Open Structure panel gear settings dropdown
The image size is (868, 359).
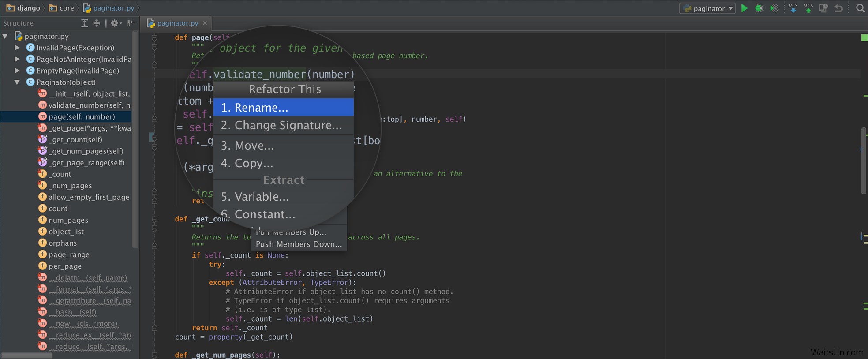coord(116,23)
